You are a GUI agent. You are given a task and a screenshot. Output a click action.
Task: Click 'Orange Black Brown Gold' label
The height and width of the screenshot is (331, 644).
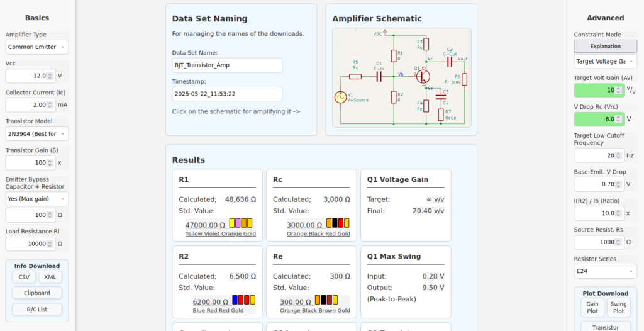315,310
